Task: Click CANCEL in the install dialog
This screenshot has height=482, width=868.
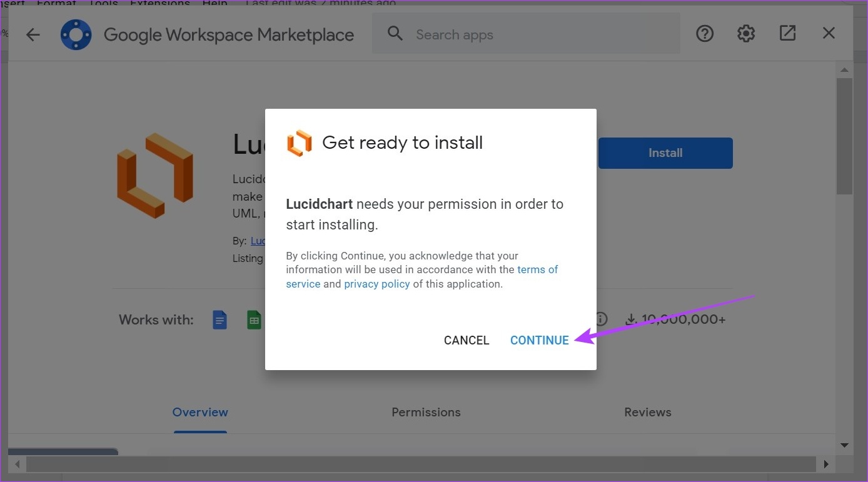Action: 467,340
